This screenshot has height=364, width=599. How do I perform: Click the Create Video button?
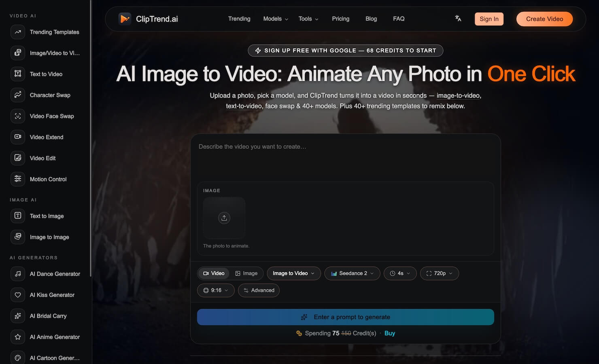click(x=544, y=19)
